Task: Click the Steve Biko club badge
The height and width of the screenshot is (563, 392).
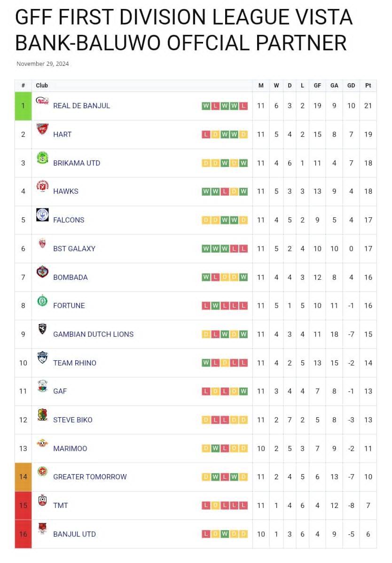Action: (x=42, y=414)
